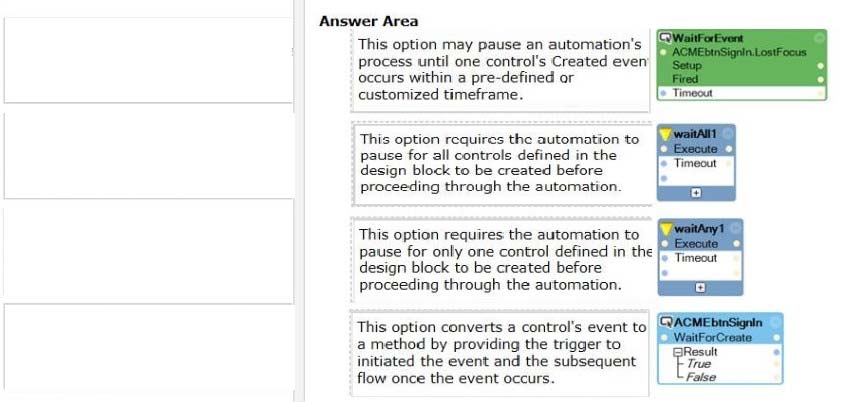Viewport: 843px width, 402px height.
Task: Click the WaitForCreate method row
Action: click(x=720, y=338)
